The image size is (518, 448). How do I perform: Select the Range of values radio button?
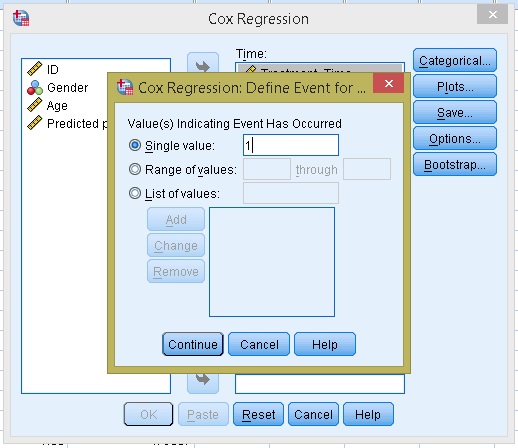tap(135, 169)
